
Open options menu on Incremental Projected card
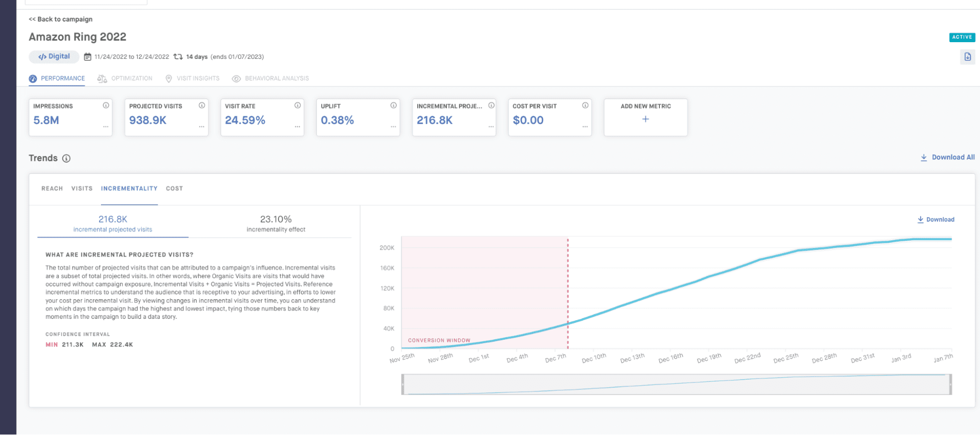[x=491, y=127]
